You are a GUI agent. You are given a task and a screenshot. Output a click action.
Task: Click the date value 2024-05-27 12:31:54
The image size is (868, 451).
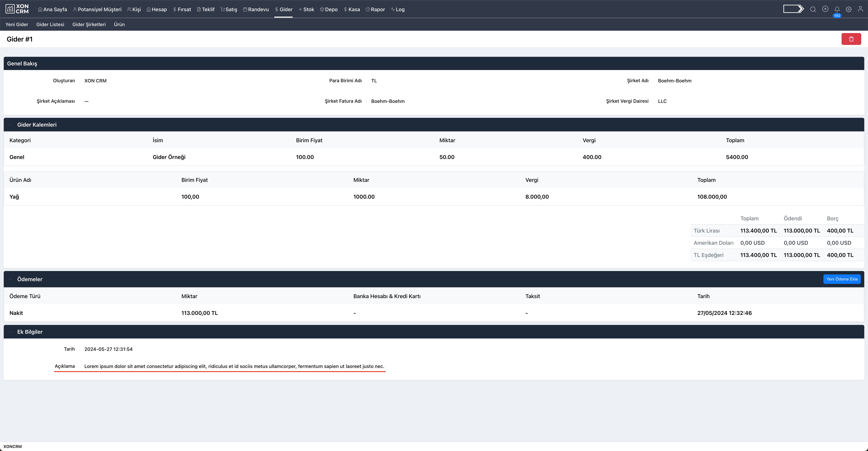[x=108, y=349]
